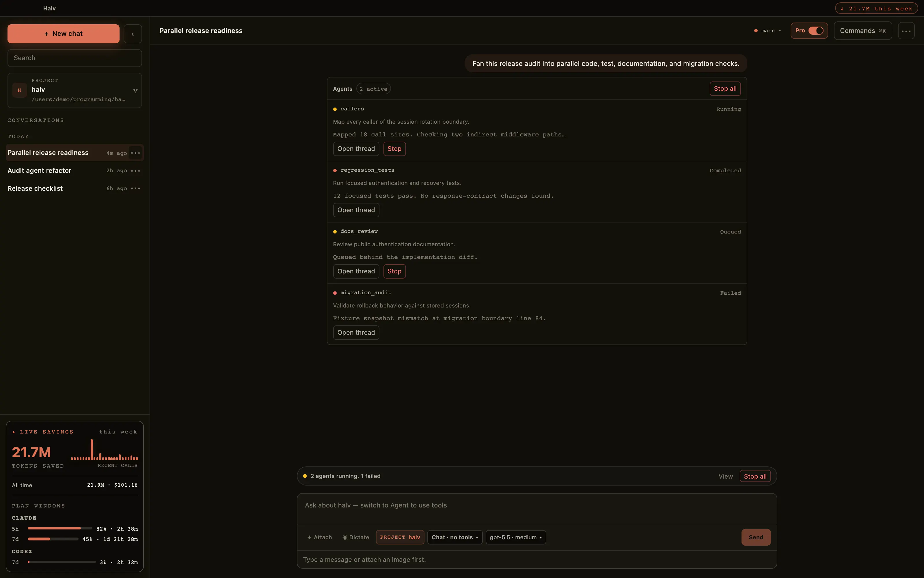Image resolution: width=924 pixels, height=578 pixels.
Task: Collapse the sidebar with the chevron button
Action: point(133,34)
